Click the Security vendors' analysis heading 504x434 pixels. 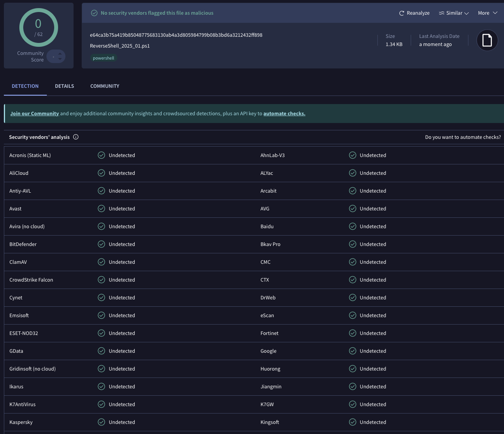39,137
